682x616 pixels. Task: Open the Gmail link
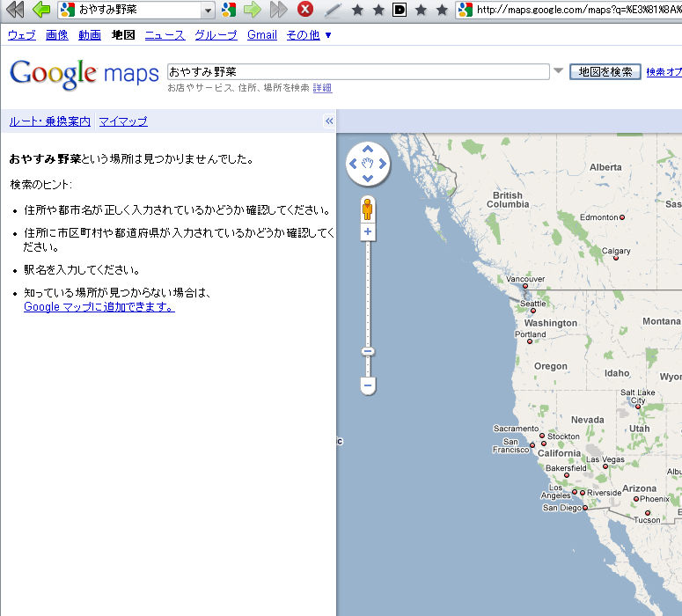click(x=262, y=35)
